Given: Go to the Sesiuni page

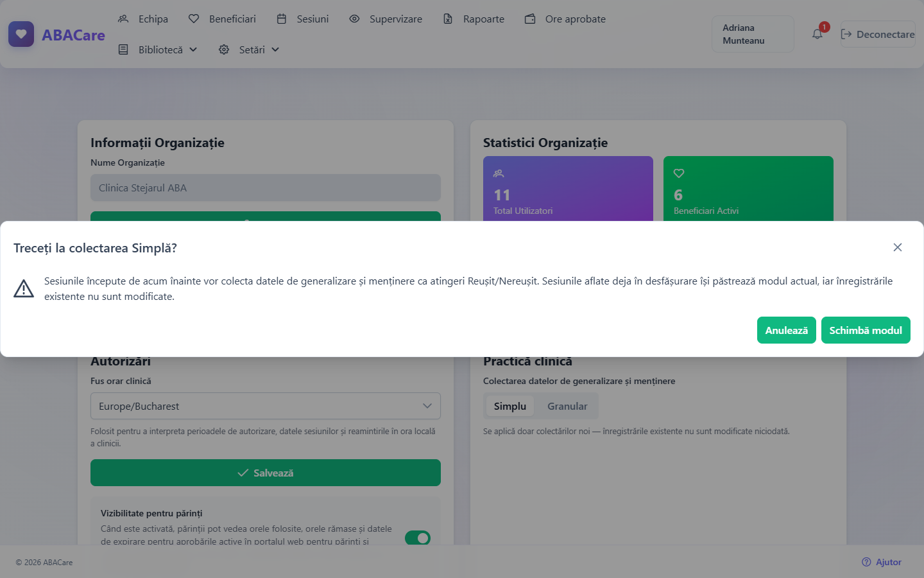Looking at the screenshot, I should point(303,19).
